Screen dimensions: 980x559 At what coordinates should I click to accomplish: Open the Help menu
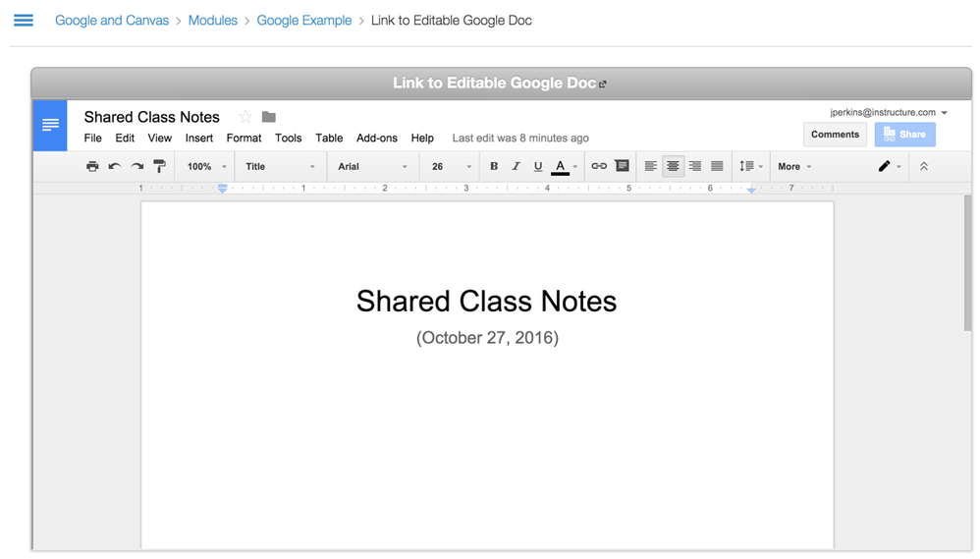(x=422, y=139)
